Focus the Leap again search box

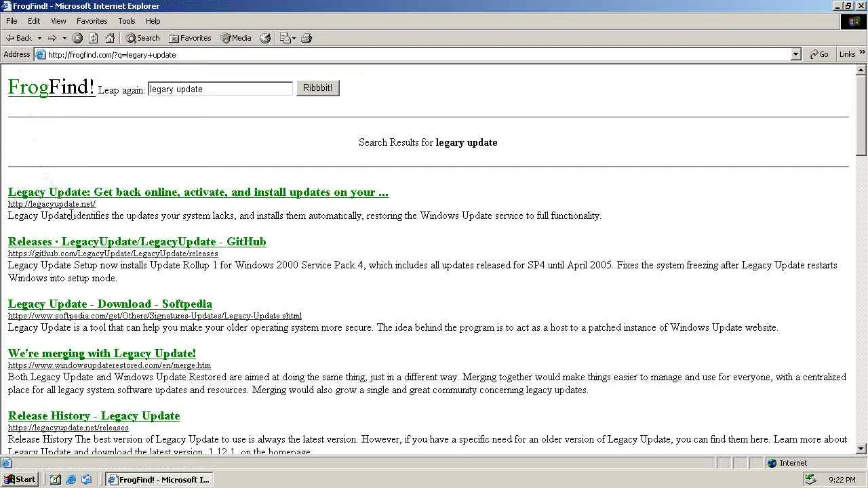click(x=220, y=89)
